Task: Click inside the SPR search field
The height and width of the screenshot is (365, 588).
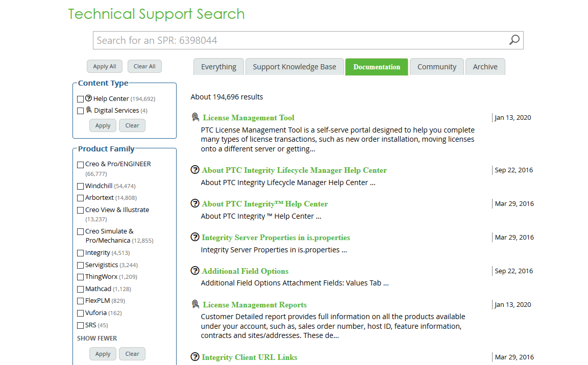Action: click(255, 40)
